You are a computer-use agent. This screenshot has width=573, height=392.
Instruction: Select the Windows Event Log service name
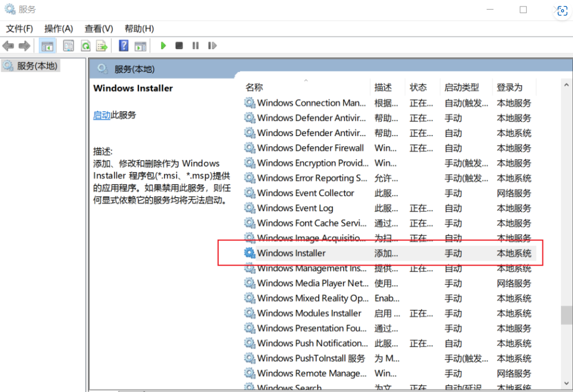pos(295,208)
